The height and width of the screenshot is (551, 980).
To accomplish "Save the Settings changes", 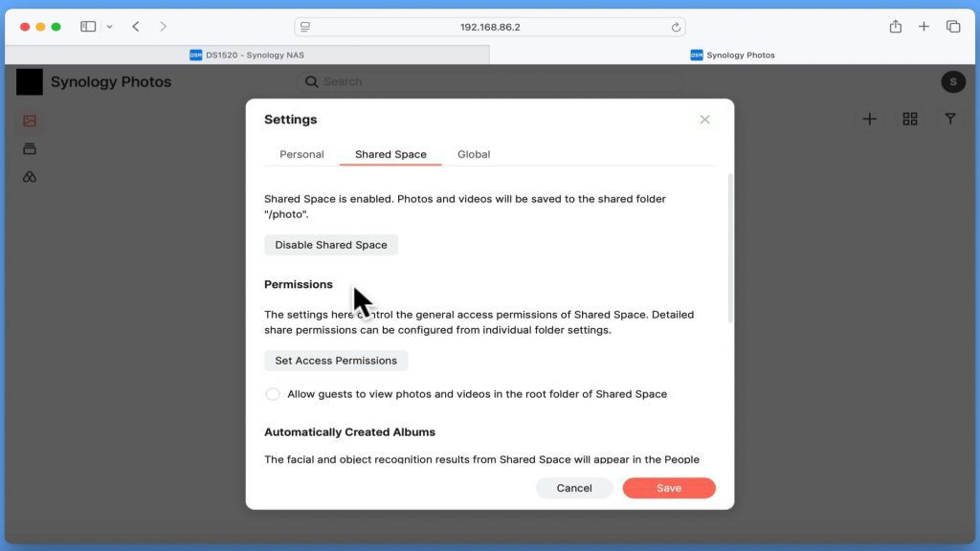I will (669, 488).
